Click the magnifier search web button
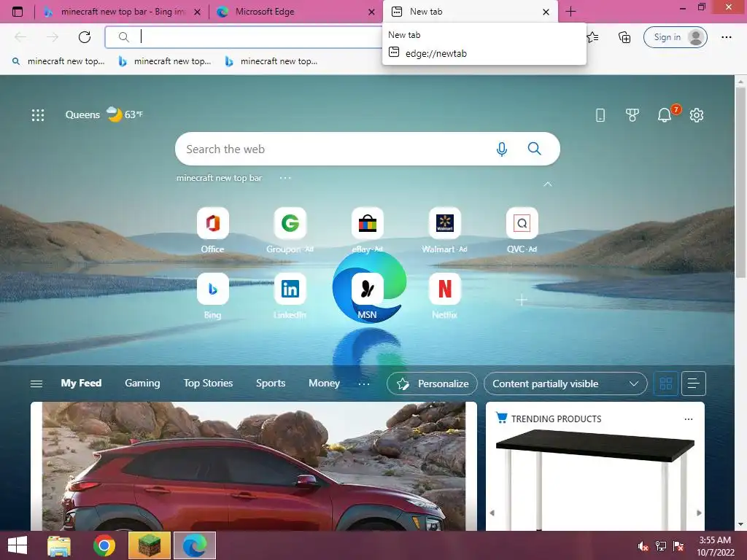Image resolution: width=747 pixels, height=560 pixels. click(x=535, y=149)
